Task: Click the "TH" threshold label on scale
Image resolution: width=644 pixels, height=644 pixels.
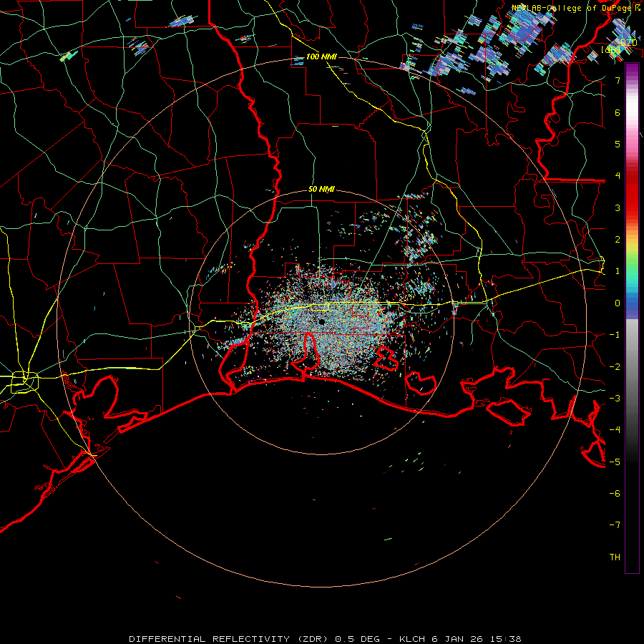Action: click(x=615, y=557)
